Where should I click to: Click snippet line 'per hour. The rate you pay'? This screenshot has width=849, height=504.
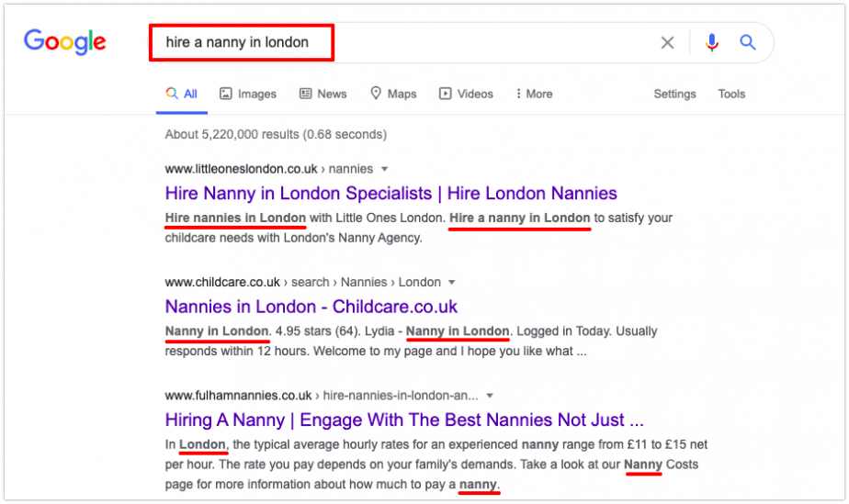(x=432, y=465)
